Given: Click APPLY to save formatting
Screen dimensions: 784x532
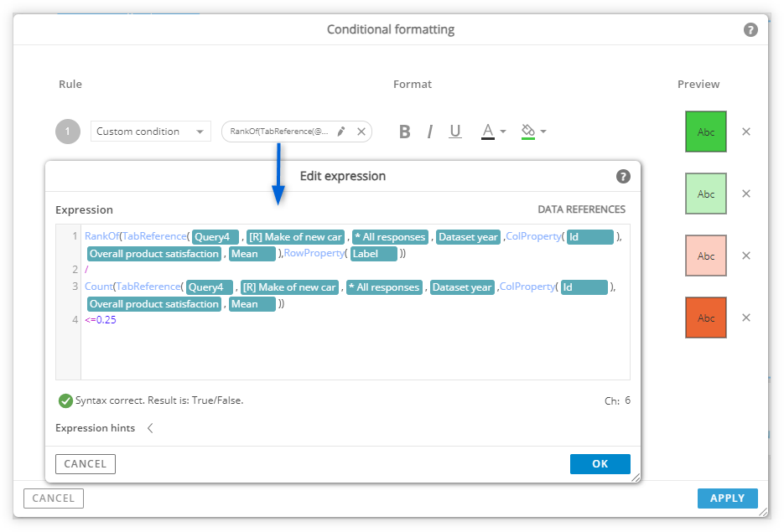Looking at the screenshot, I should tap(728, 498).
